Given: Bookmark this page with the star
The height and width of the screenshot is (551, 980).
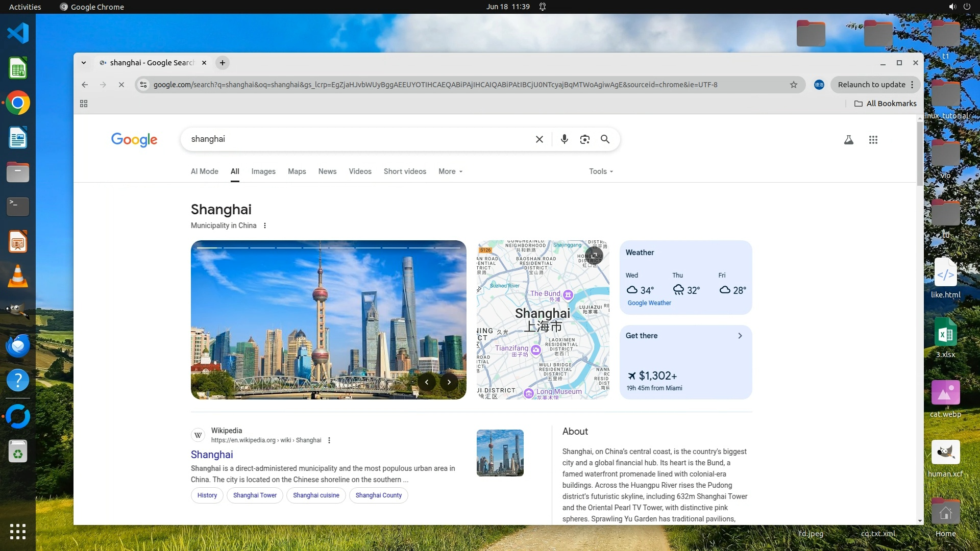Looking at the screenshot, I should [x=793, y=85].
